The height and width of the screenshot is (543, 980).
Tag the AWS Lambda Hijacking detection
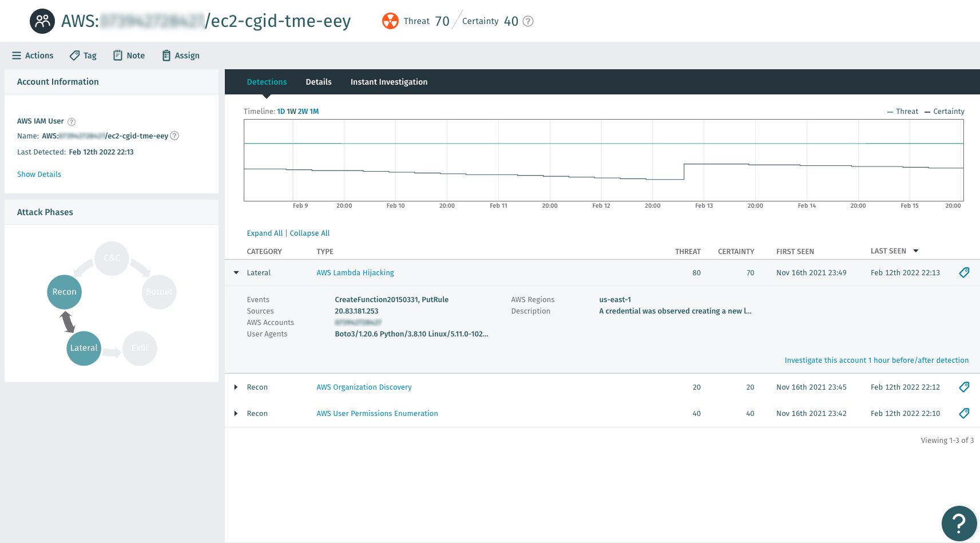coord(964,273)
